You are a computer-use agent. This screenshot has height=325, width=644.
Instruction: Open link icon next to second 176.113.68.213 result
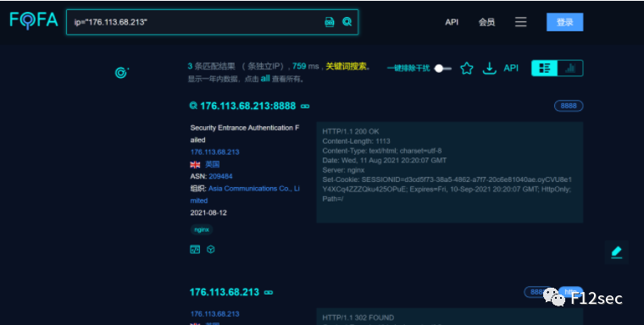[269, 293]
